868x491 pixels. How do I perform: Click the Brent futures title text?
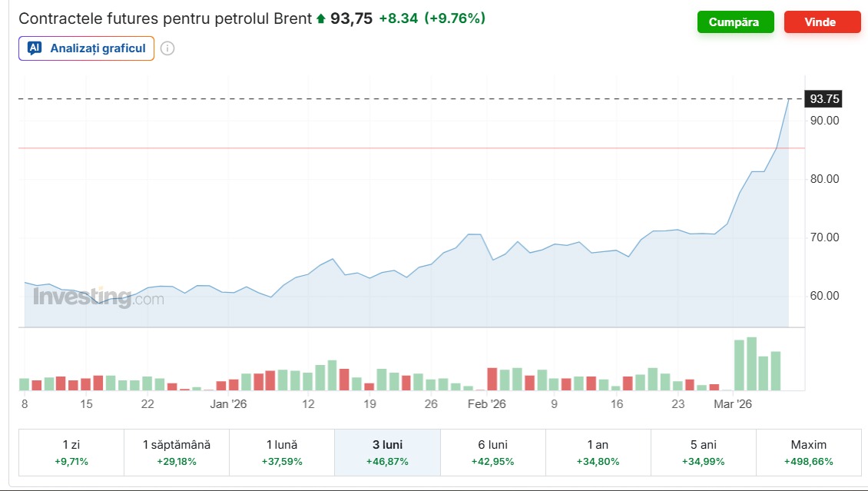(165, 19)
